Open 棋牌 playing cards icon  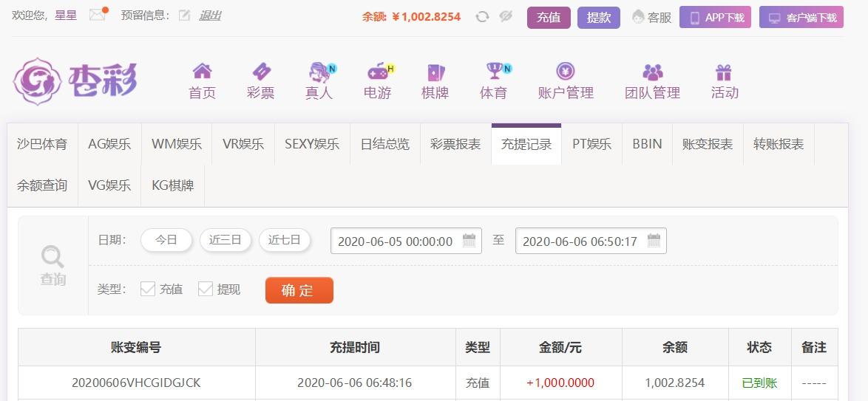pyautogui.click(x=435, y=72)
